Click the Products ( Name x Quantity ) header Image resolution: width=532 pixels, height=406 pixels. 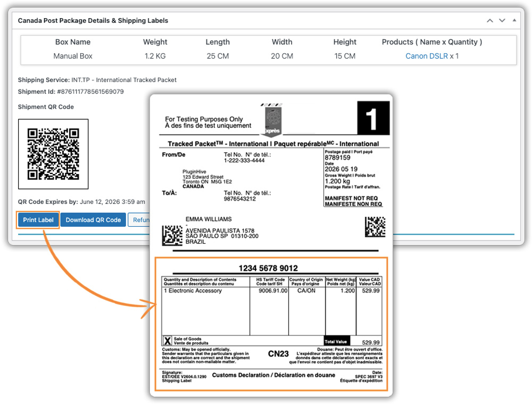(x=432, y=42)
